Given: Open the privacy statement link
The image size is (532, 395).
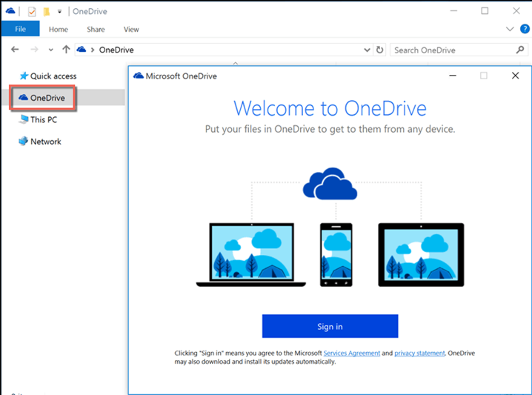Looking at the screenshot, I should click(419, 353).
